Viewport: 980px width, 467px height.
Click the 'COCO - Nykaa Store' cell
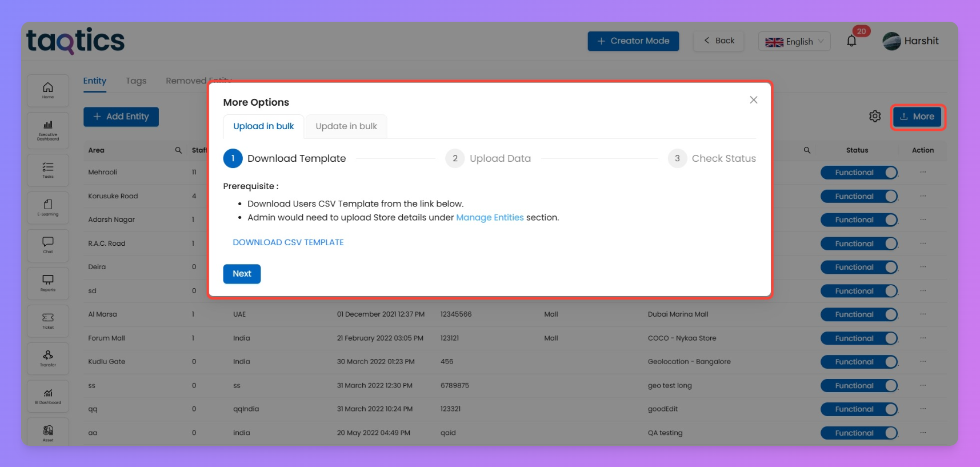coord(682,338)
